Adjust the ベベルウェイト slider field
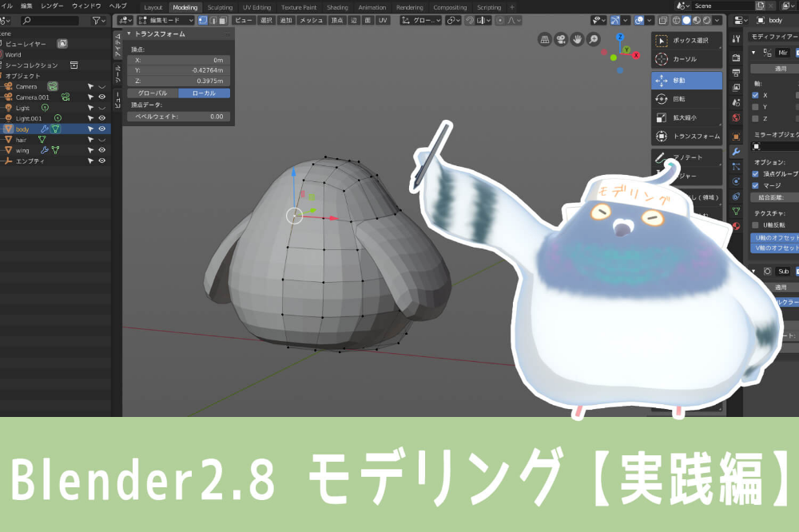799x532 pixels. pos(178,117)
